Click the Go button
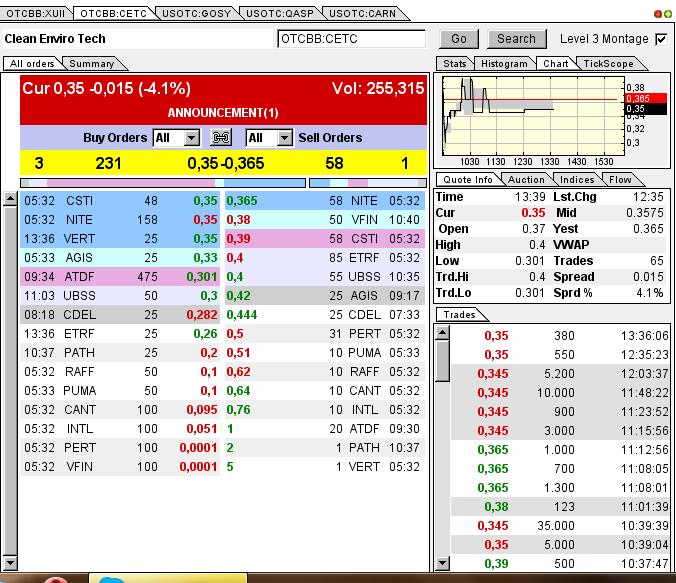This screenshot has height=583, width=676. click(459, 39)
